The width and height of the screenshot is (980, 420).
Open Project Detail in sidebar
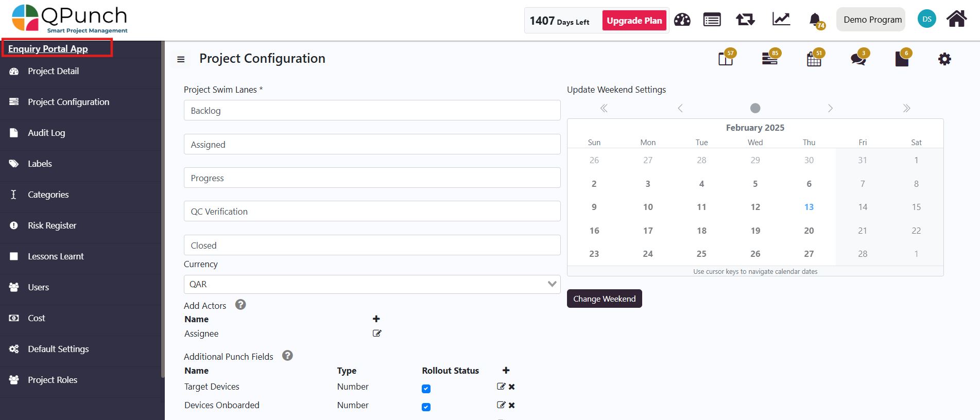point(81,71)
